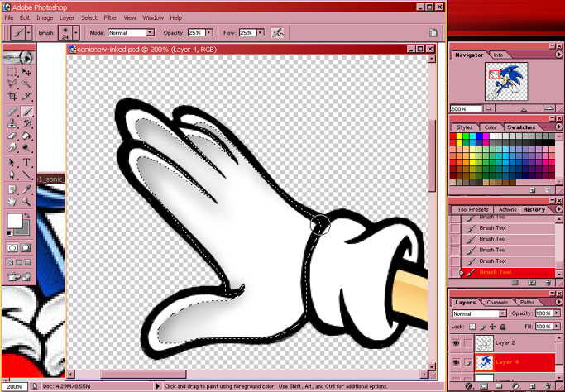Select the Path Selection arrow tool
Viewport: 565px width, 392px height.
point(12,163)
